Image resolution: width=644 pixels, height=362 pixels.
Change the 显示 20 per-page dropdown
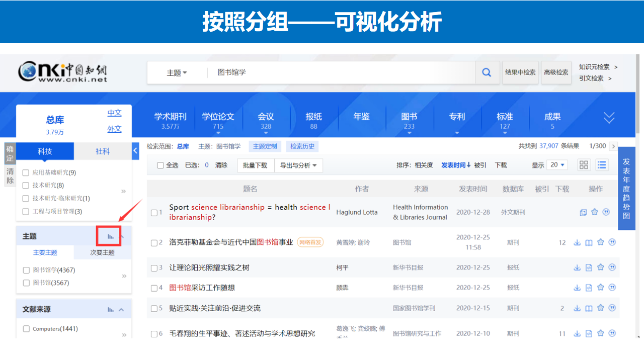point(557,165)
